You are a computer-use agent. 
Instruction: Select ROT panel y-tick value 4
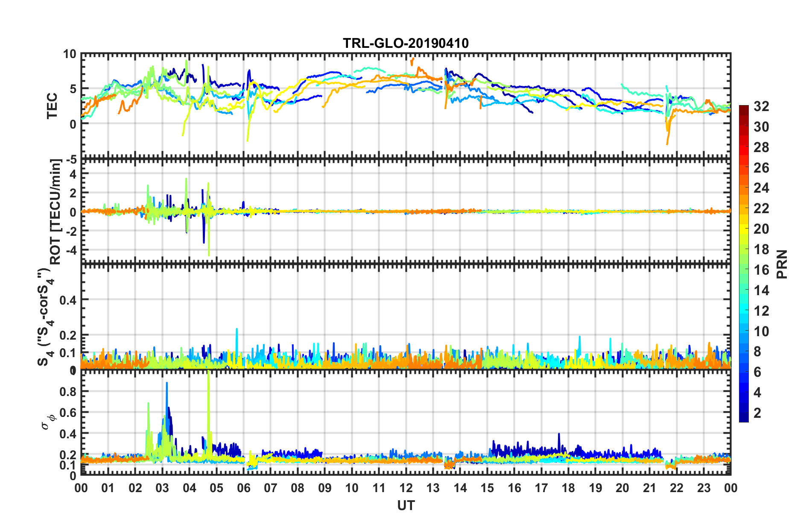click(73, 174)
